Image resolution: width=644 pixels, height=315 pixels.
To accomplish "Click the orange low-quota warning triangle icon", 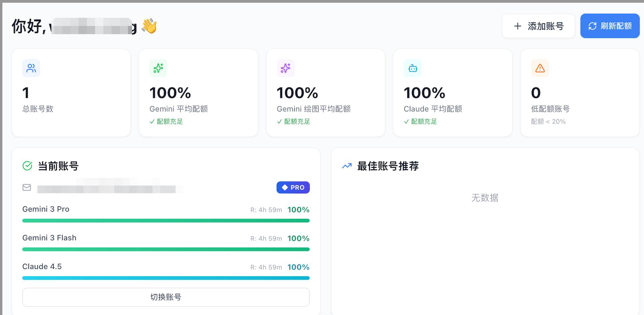I will click(x=540, y=68).
